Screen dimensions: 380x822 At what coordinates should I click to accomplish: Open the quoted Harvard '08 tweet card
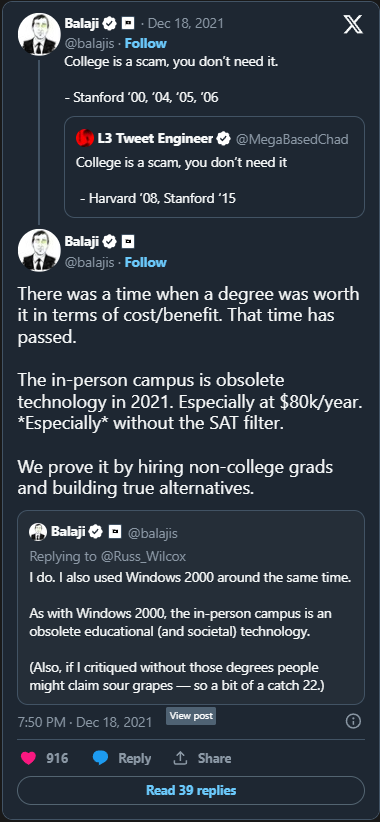click(214, 167)
